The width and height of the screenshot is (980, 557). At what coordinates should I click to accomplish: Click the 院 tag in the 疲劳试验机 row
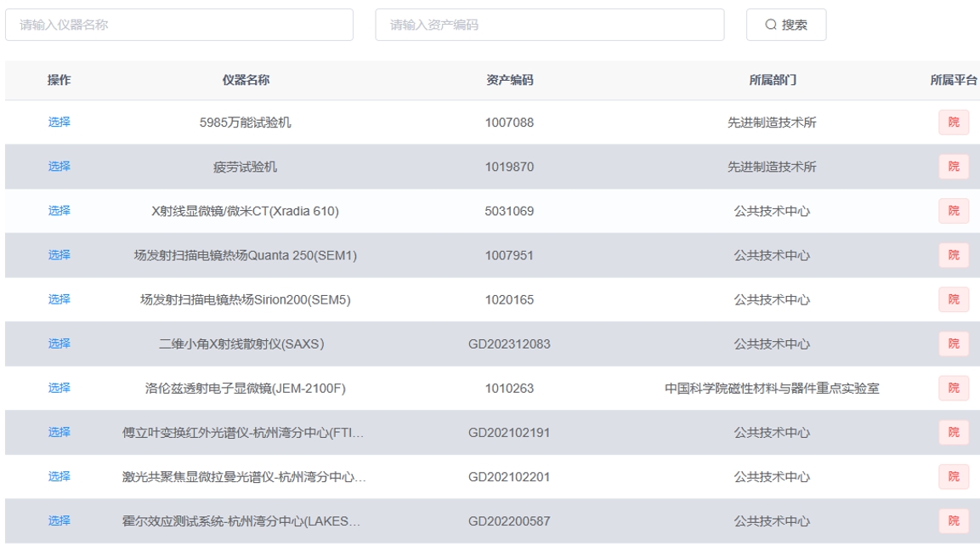(954, 167)
